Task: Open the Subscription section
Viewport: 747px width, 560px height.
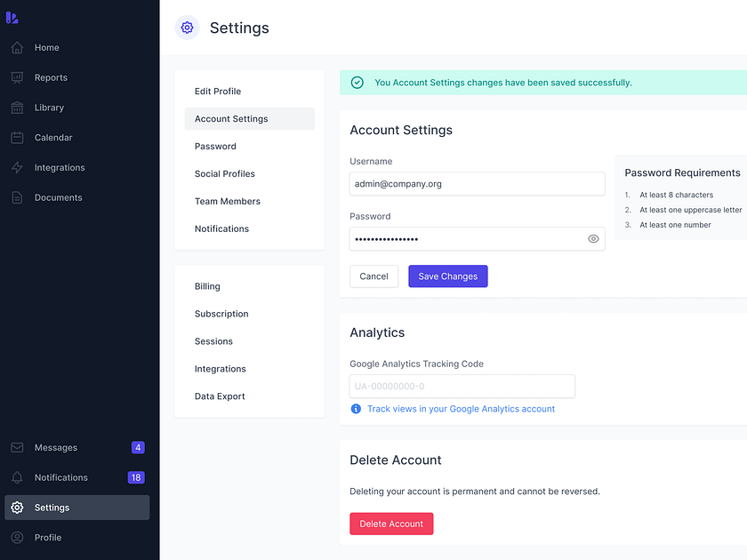Action: pyautogui.click(x=250, y=314)
